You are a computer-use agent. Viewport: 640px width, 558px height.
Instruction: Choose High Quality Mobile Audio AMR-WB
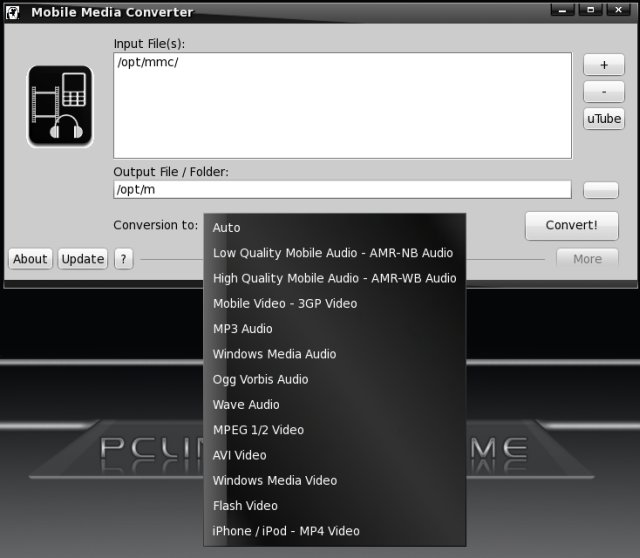[x=334, y=278]
